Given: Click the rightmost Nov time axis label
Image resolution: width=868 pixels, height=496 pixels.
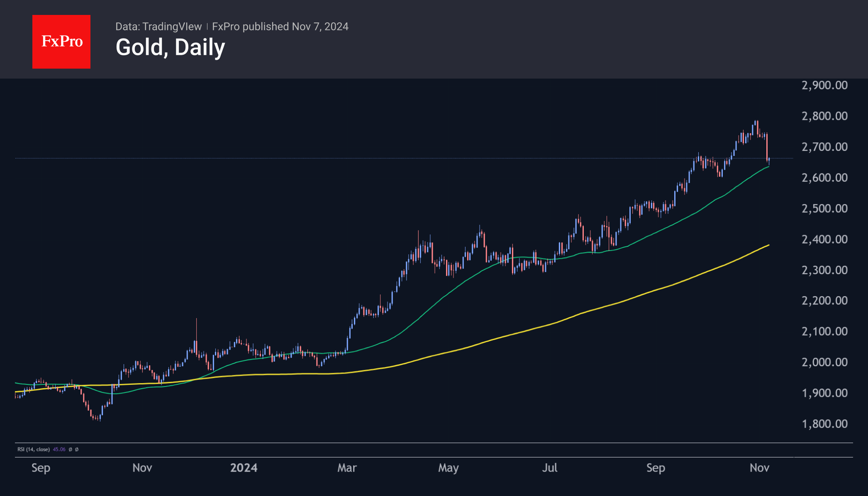Looking at the screenshot, I should 759,468.
